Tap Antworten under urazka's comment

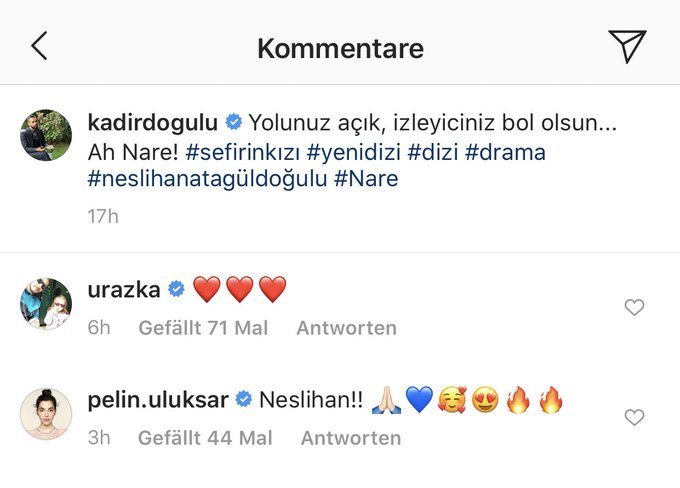[x=347, y=328]
